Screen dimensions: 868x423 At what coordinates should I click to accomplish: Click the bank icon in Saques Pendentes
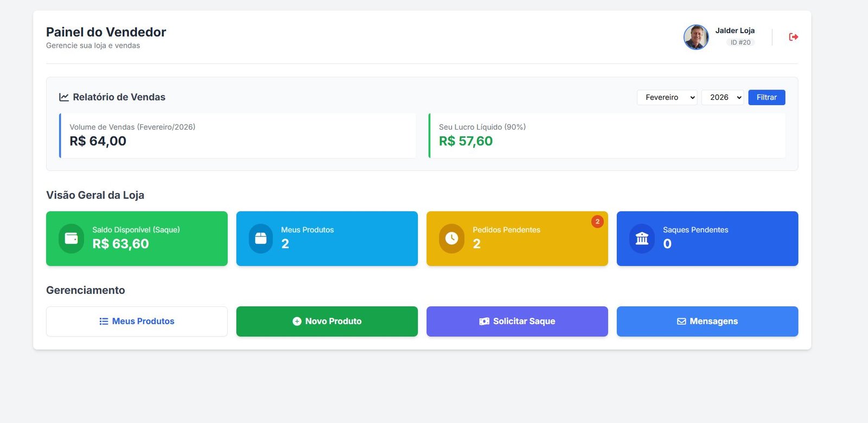(642, 239)
